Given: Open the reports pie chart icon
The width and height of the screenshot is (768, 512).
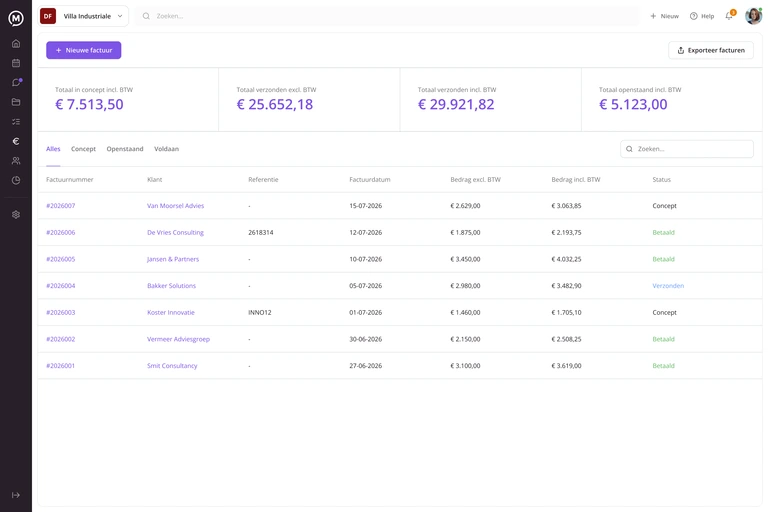Looking at the screenshot, I should [16, 180].
